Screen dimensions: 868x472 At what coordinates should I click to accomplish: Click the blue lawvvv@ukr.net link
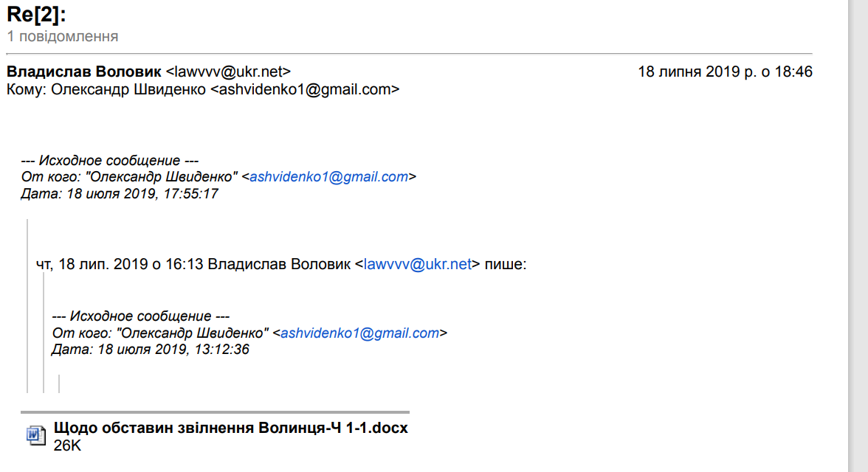click(x=418, y=265)
